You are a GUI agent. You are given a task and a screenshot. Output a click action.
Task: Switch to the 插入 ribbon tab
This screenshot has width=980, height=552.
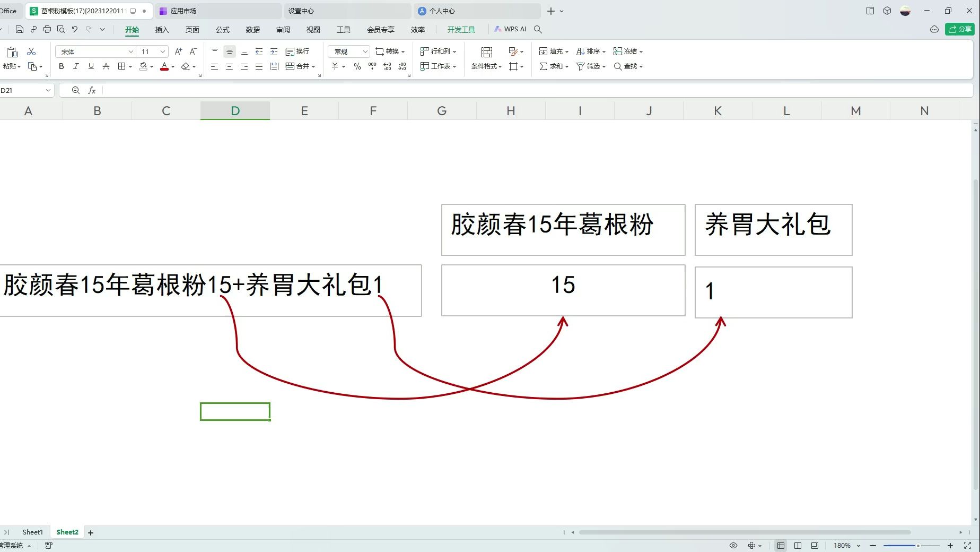(161, 30)
